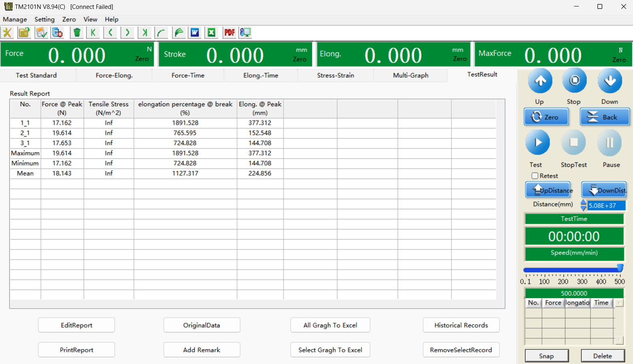Switch to the Force-Elong. tab
Image resolution: width=633 pixels, height=364 pixels.
(x=114, y=76)
